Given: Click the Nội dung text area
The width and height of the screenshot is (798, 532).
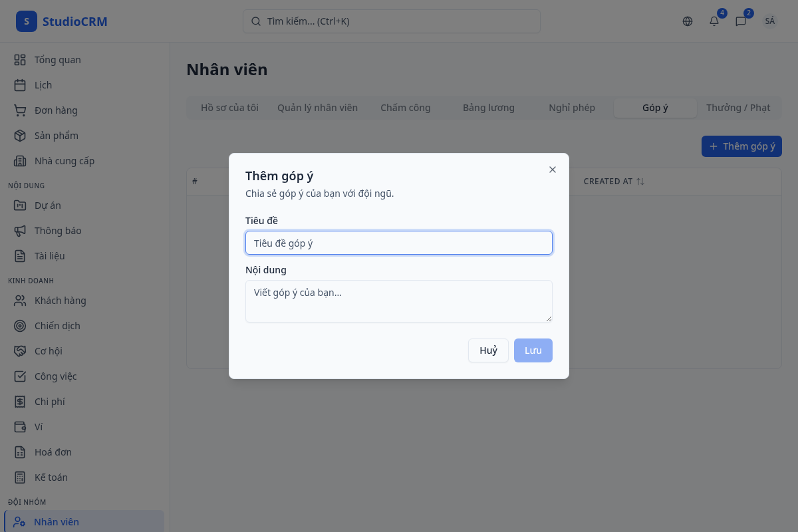Looking at the screenshot, I should [x=399, y=301].
